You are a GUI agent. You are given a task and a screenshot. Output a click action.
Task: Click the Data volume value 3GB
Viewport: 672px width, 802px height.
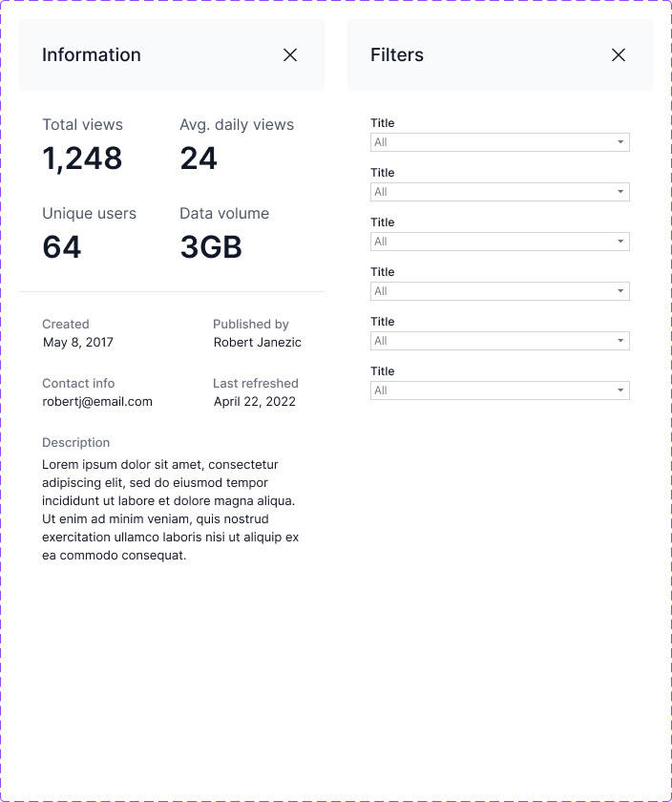[211, 247]
